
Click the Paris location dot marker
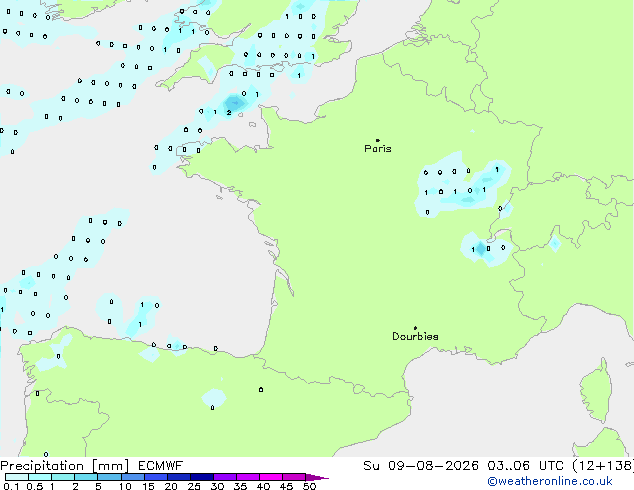(x=378, y=140)
